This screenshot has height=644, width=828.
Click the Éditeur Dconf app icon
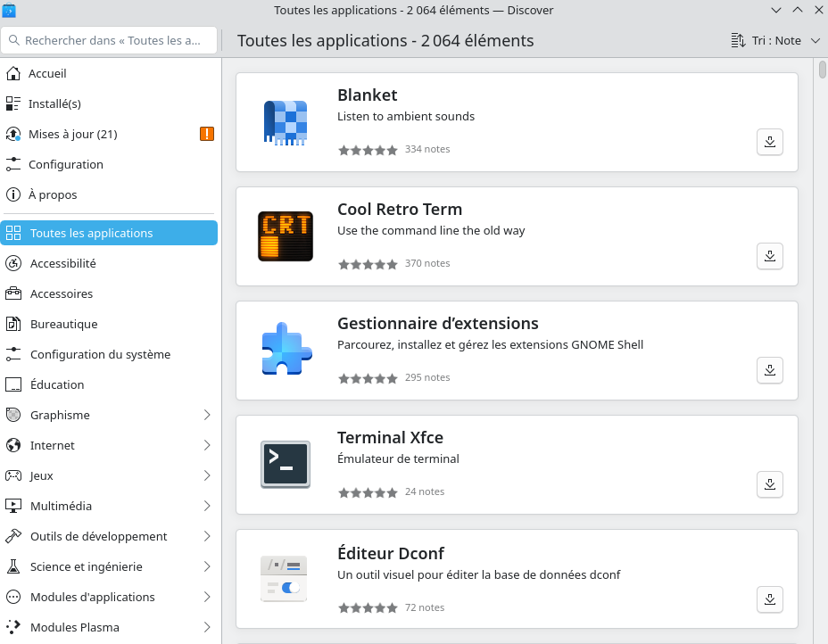coord(286,579)
